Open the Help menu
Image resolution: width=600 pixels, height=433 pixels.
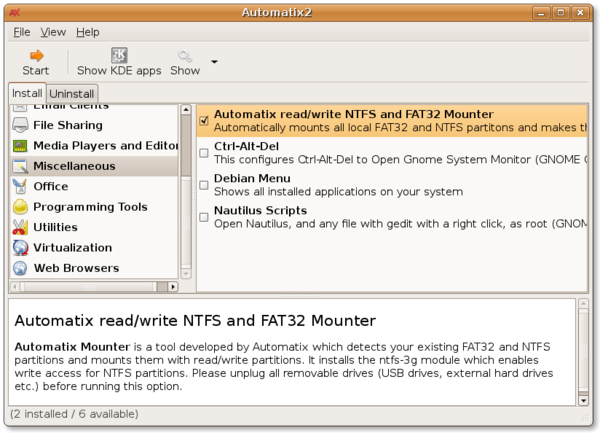click(x=88, y=32)
